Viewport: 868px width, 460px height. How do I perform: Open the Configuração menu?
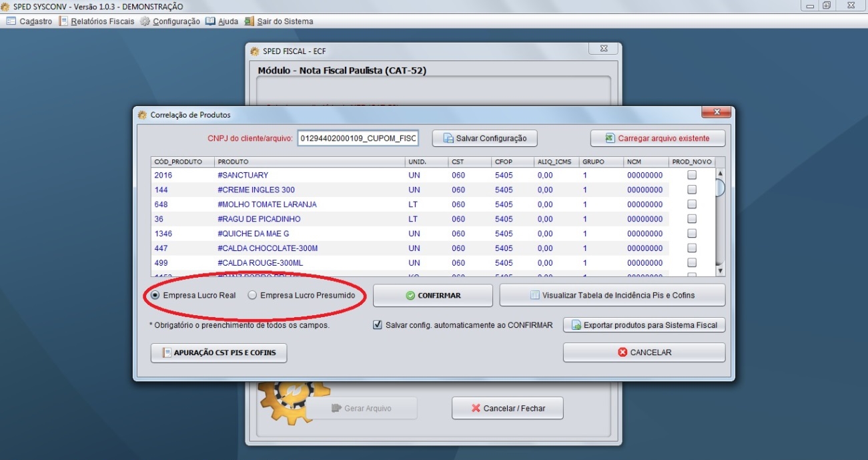pos(170,21)
